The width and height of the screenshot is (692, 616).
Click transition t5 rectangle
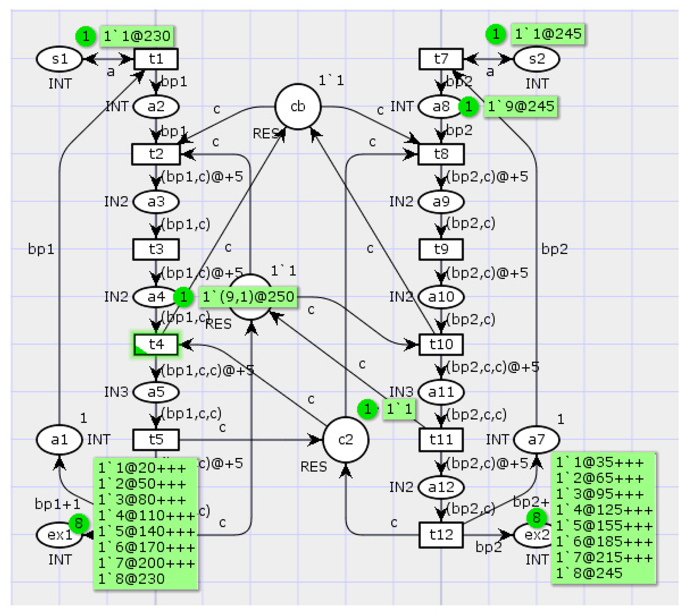click(x=156, y=440)
